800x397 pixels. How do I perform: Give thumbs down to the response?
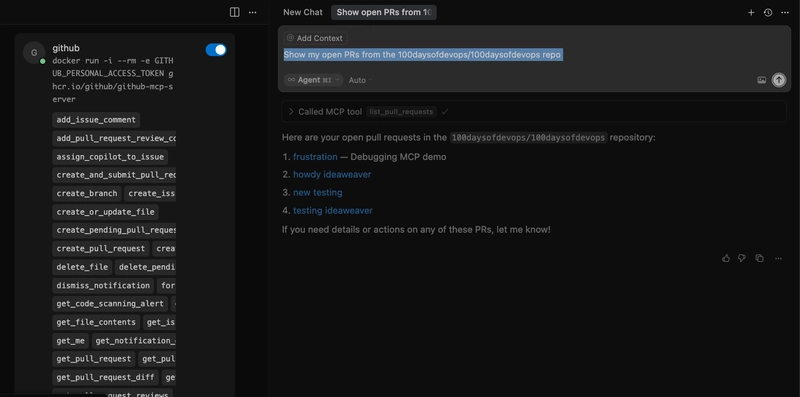[x=742, y=258]
